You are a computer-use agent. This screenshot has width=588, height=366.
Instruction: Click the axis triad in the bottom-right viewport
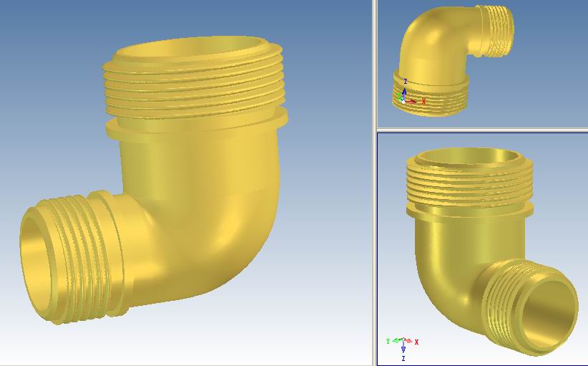pos(403,349)
